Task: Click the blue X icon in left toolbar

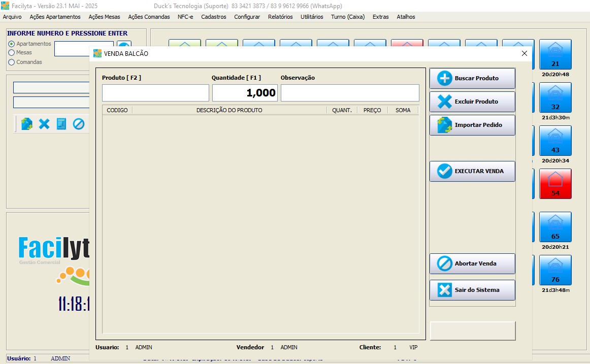Action: [x=45, y=124]
